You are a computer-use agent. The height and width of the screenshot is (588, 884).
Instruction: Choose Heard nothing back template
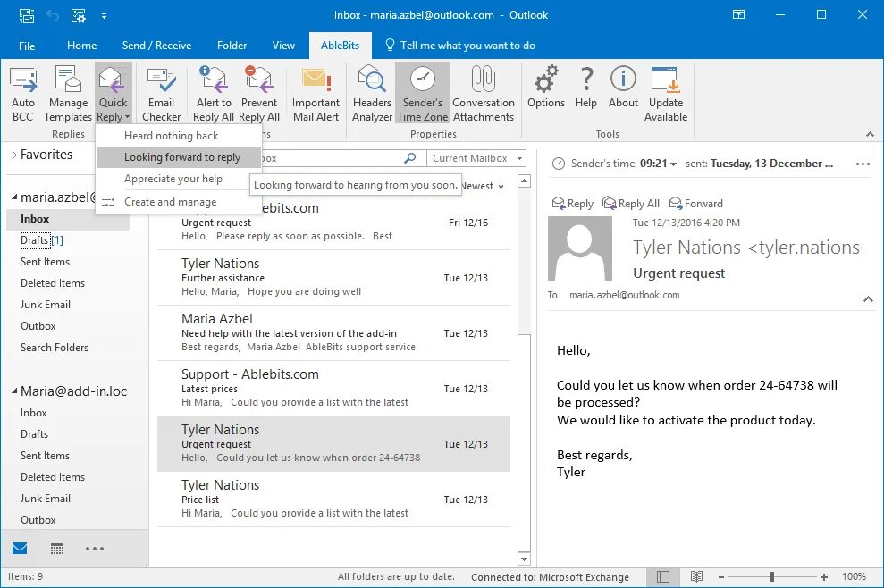pos(179,135)
